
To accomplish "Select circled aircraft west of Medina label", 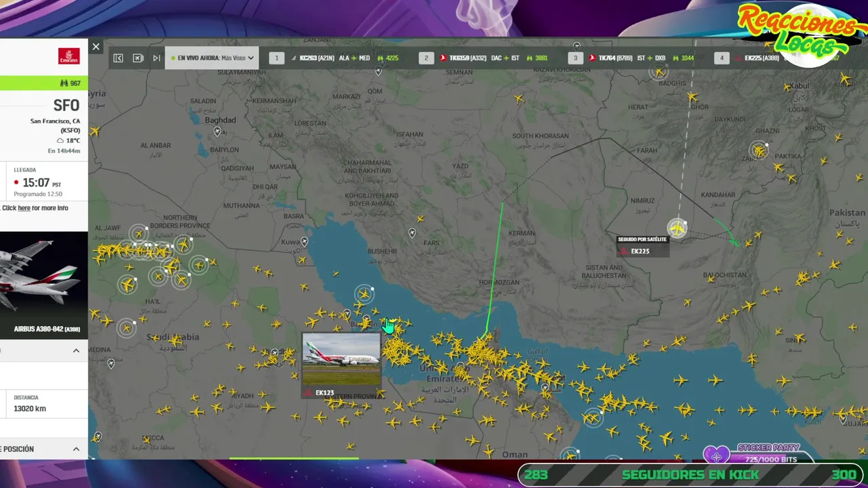I will coord(126,328).
